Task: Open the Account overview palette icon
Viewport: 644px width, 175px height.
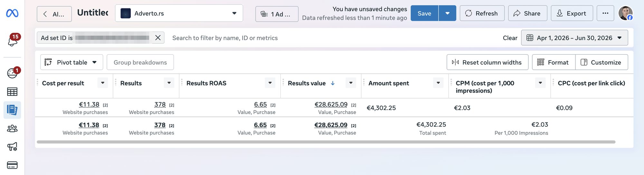Action: [13, 73]
